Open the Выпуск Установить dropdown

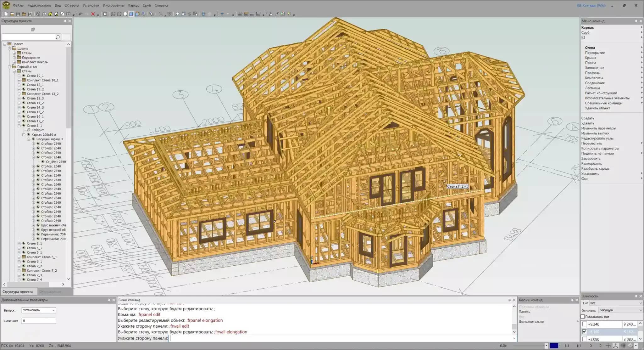pos(39,310)
